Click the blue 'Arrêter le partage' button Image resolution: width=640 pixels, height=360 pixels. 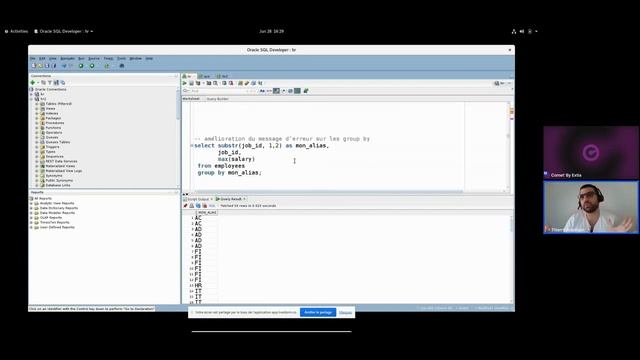(x=318, y=312)
